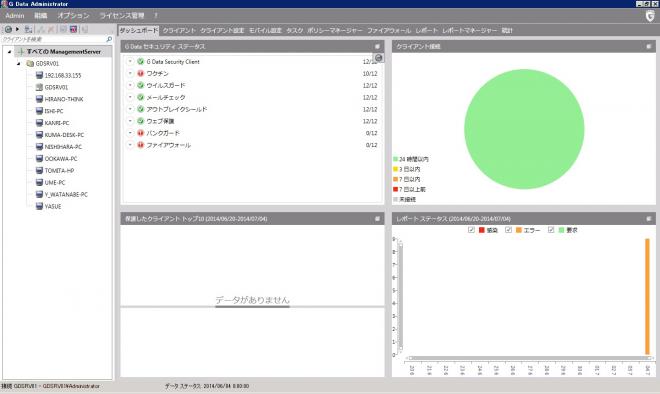
Task: Toggle the green series checkbox in report status
Action: [551, 230]
